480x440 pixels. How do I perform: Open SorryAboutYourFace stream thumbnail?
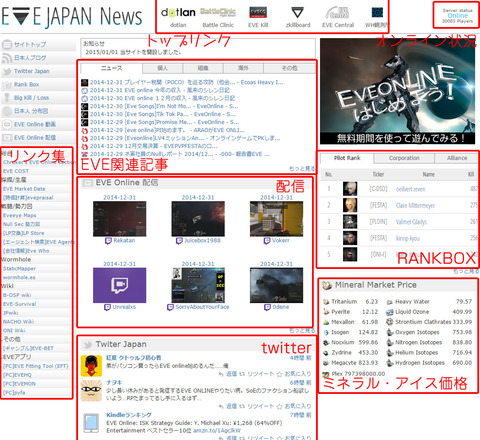(x=198, y=285)
